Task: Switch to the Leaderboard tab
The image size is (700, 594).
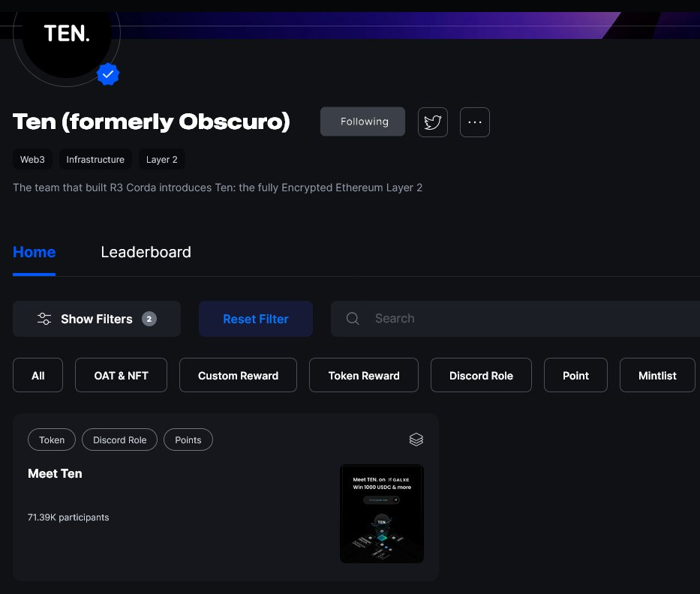Action: (146, 252)
